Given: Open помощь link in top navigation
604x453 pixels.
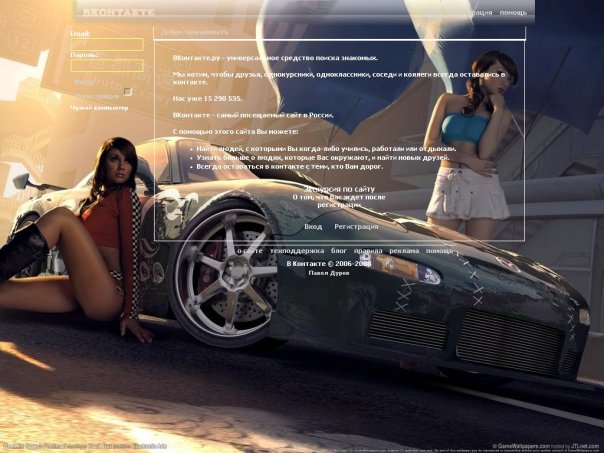Looking at the screenshot, I should pos(513,13).
